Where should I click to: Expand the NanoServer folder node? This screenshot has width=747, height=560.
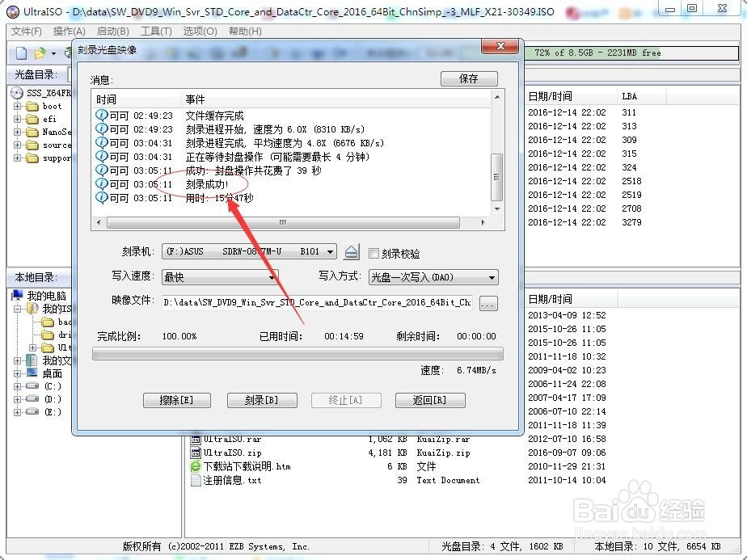coord(17,132)
